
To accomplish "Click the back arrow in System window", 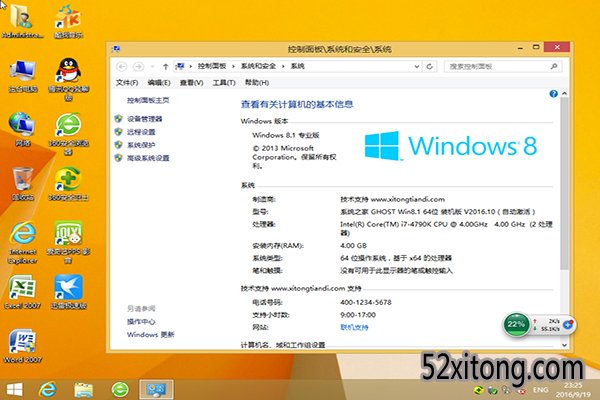I will 121,67.
